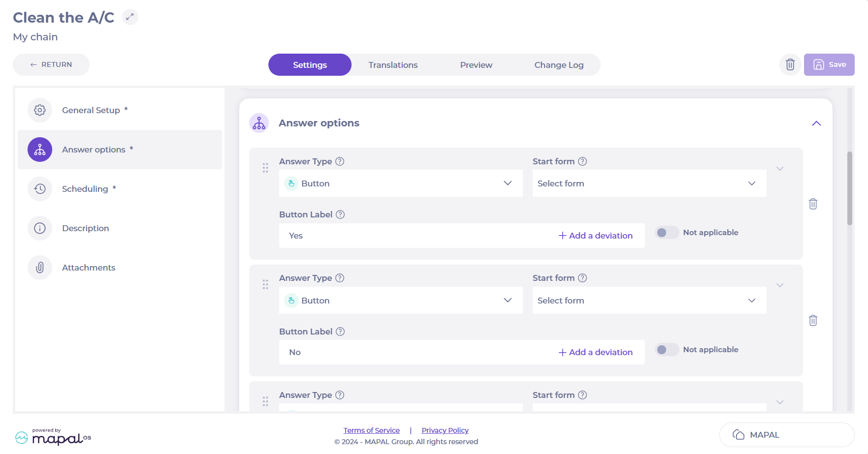Go to Scheduling in the sidebar
The image size is (868, 454).
click(x=85, y=189)
